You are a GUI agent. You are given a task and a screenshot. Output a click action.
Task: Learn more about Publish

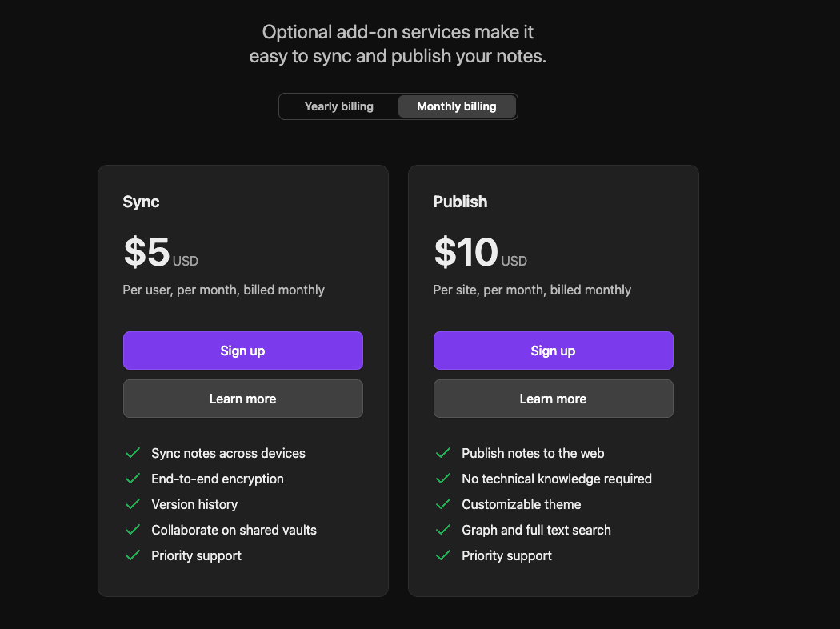(x=554, y=399)
